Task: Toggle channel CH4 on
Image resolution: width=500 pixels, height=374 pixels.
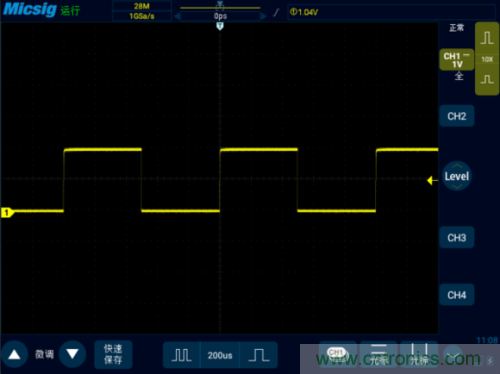Action: 457,295
